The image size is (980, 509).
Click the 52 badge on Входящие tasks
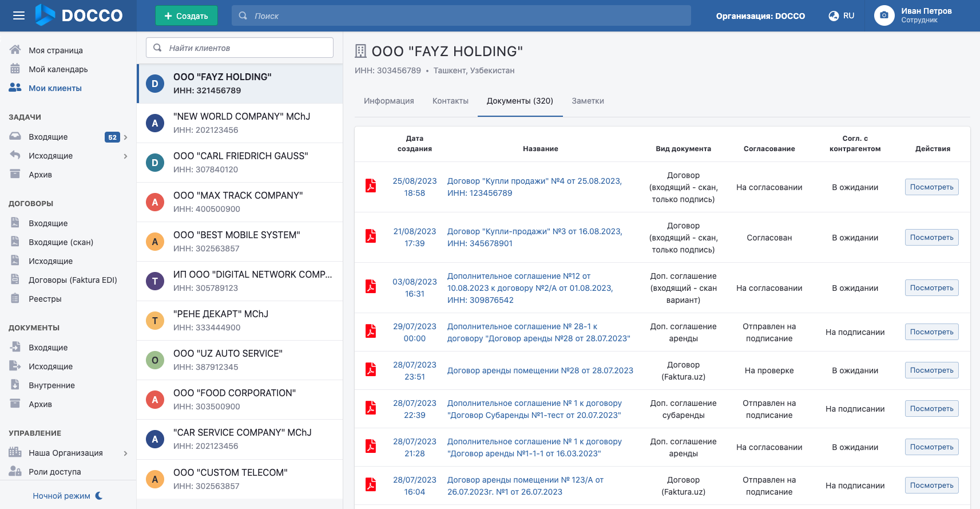pos(112,137)
